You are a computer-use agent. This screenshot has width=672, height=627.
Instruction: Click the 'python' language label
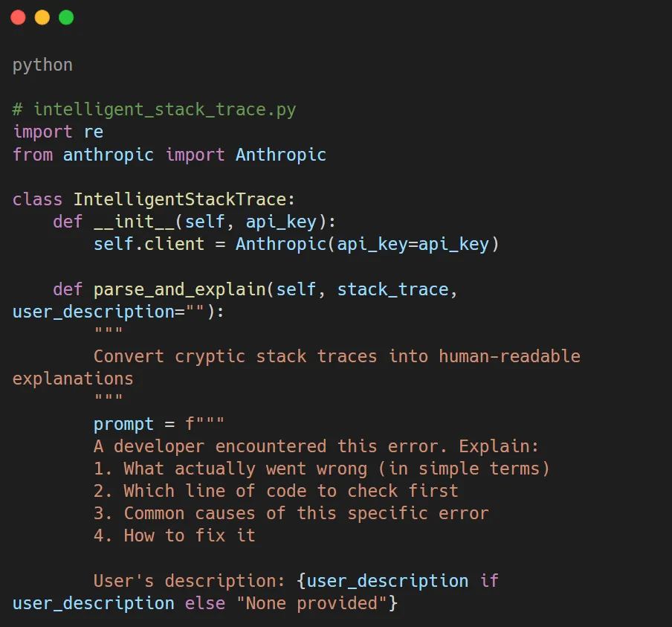(x=42, y=65)
